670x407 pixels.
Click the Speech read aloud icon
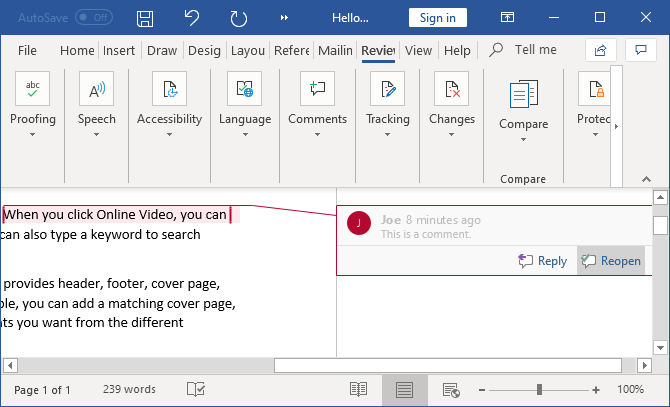(x=97, y=89)
